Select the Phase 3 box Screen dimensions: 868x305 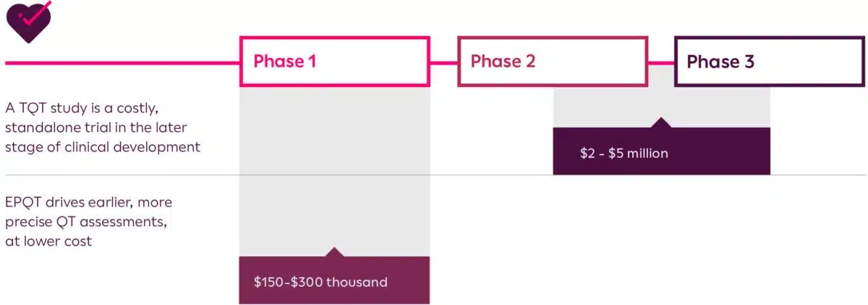coord(769,62)
